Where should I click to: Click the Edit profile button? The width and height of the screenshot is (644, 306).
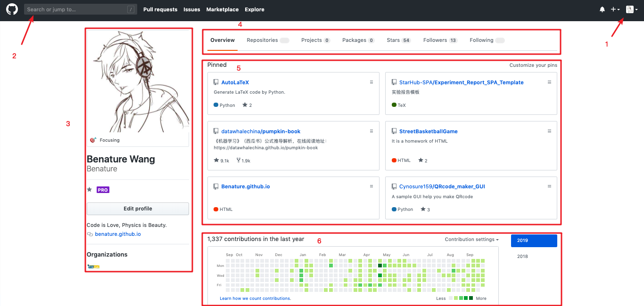(x=138, y=209)
